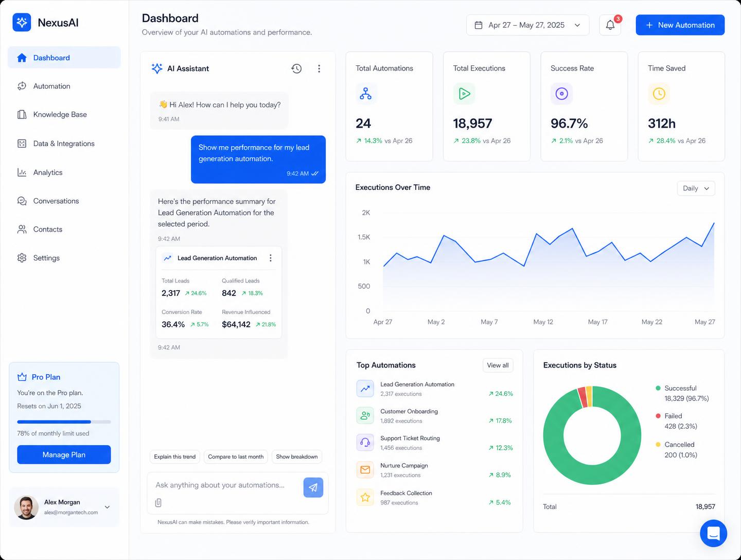Click the Success Rate target icon
Screen dimensions: 741x560
click(561, 94)
